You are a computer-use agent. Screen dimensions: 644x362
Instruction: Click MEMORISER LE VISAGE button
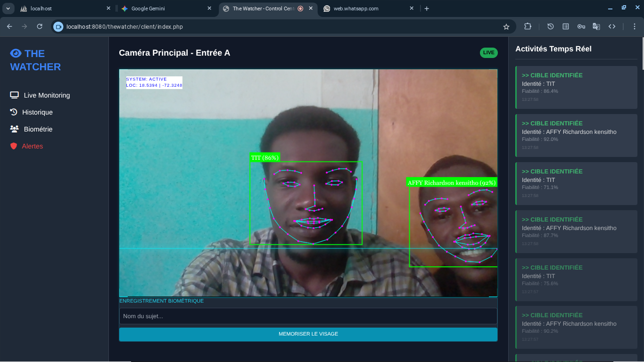coord(308,334)
